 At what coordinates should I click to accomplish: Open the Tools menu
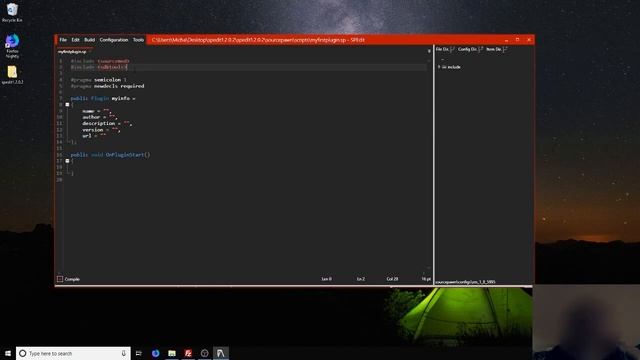(138, 40)
